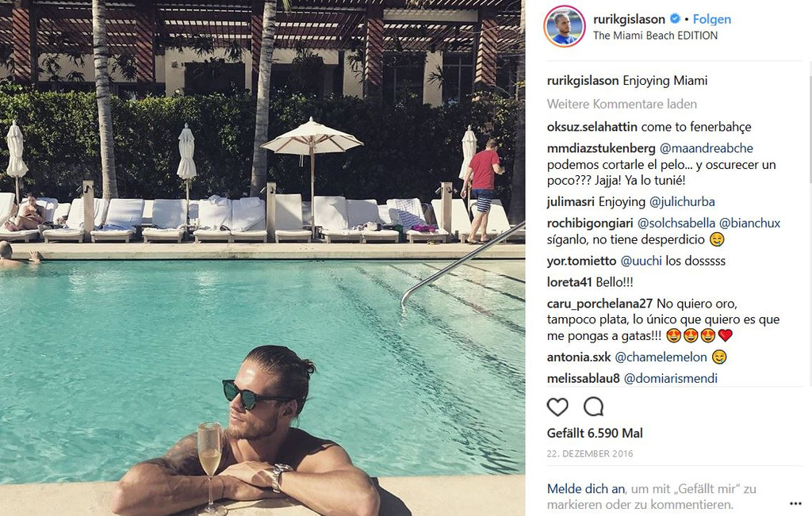Image resolution: width=812 pixels, height=516 pixels.
Task: Open The Miami Beach EDITION location
Action: tap(655, 36)
